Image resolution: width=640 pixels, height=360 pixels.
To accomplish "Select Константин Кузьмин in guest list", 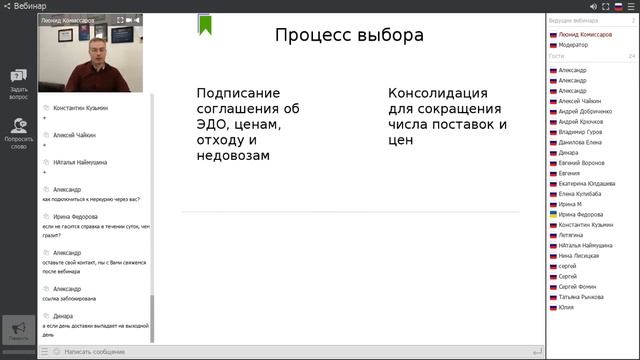I will coord(586,225).
